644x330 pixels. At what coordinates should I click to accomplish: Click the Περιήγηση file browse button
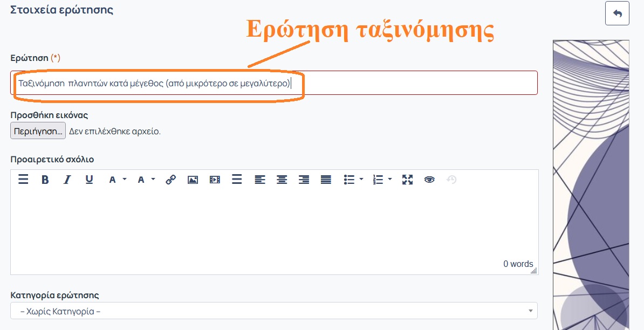tap(38, 131)
